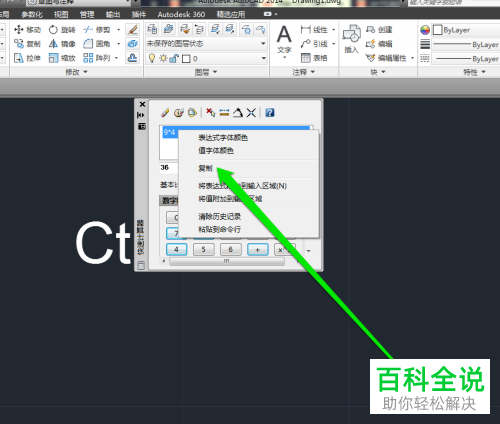Toggle layer 0 freeze sun icon

point(163,58)
